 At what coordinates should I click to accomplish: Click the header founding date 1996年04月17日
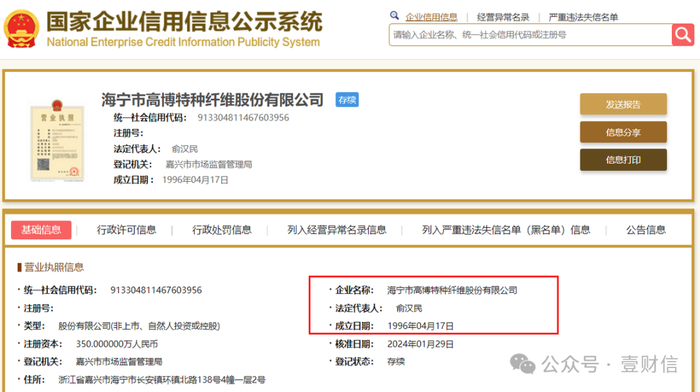click(x=195, y=180)
